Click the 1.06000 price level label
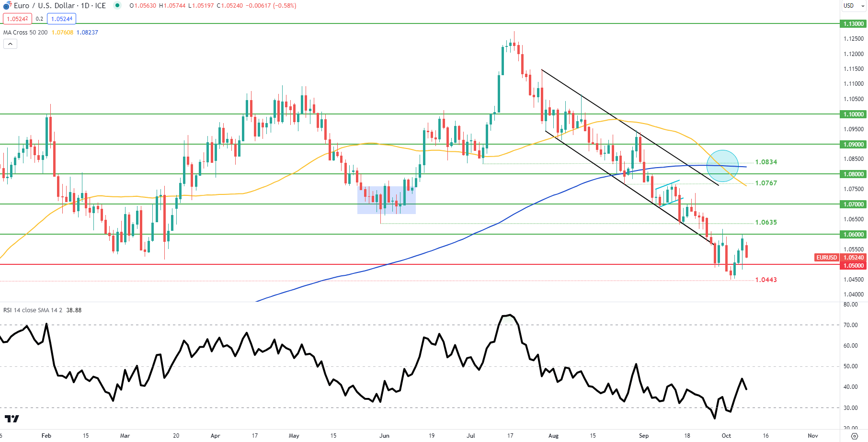 854,234
